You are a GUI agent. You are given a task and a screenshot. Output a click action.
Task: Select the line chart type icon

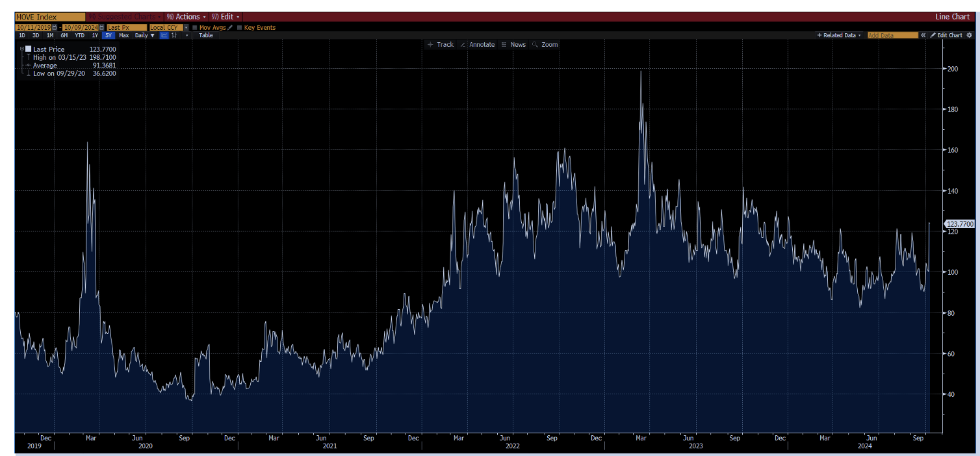[x=164, y=36]
